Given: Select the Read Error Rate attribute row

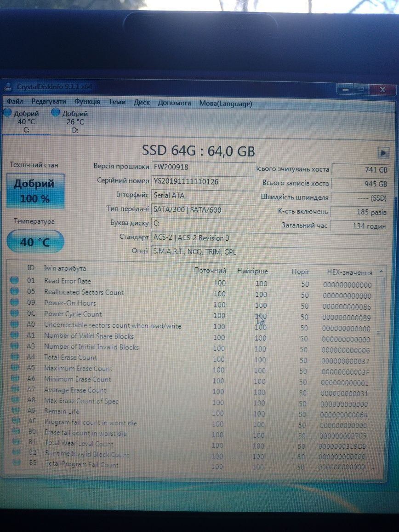Looking at the screenshot, I should (x=192, y=282).
